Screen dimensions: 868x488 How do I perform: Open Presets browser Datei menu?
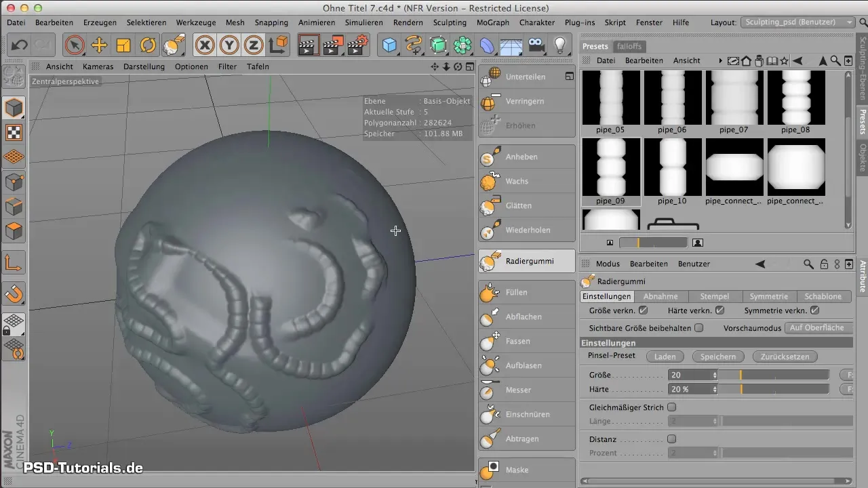tap(606, 60)
